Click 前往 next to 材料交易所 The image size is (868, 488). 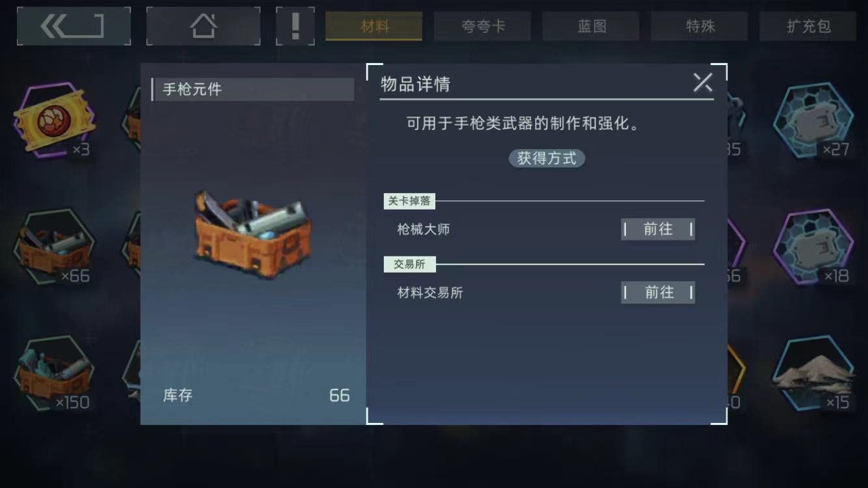pyautogui.click(x=658, y=292)
